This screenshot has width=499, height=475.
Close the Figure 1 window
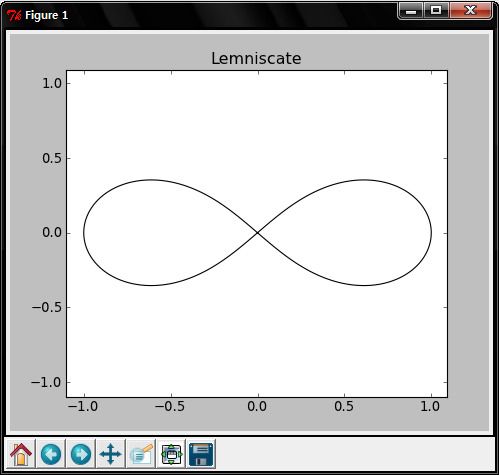point(470,11)
